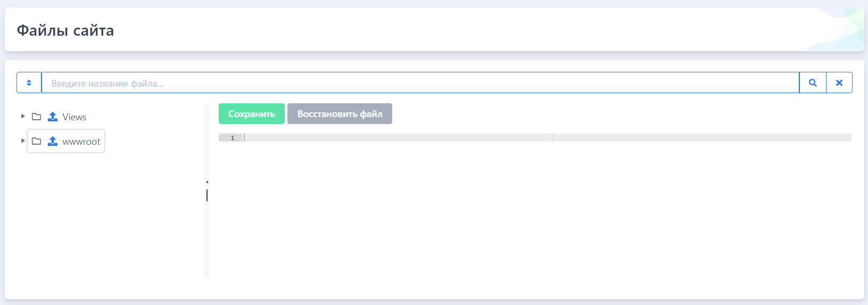This screenshot has height=305, width=868.
Task: Select the wwwroot tree item label
Action: (x=81, y=142)
